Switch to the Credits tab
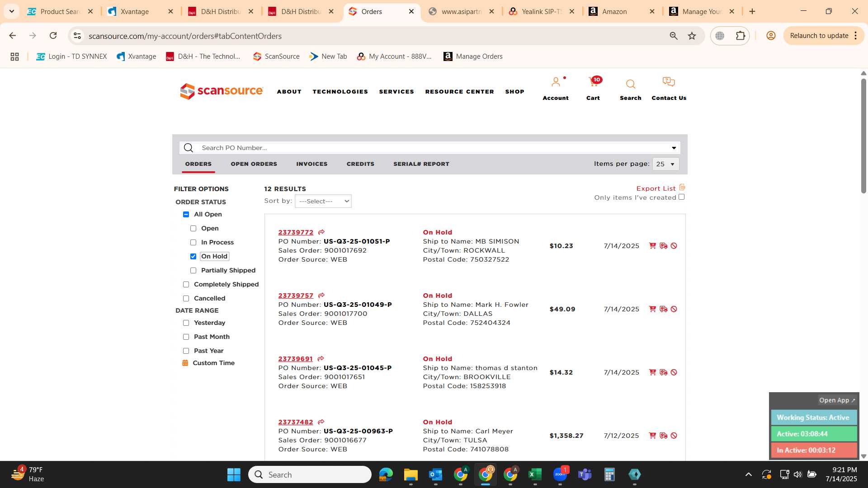Screen dimensions: 868x488 [360, 164]
